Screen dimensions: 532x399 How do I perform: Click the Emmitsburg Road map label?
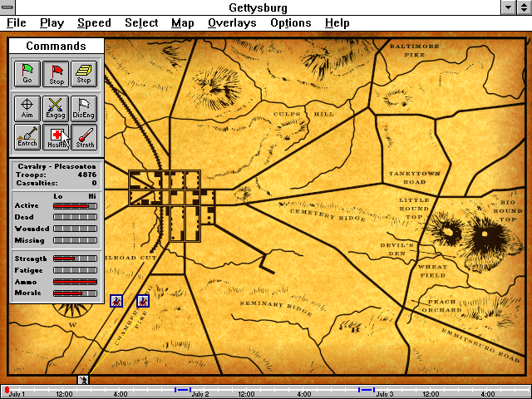point(480,346)
